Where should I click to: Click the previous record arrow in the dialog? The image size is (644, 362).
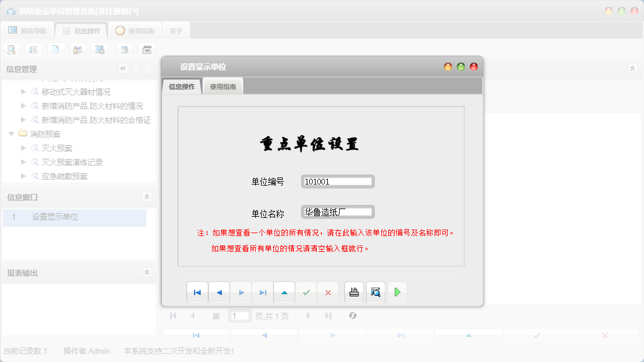pos(219,292)
